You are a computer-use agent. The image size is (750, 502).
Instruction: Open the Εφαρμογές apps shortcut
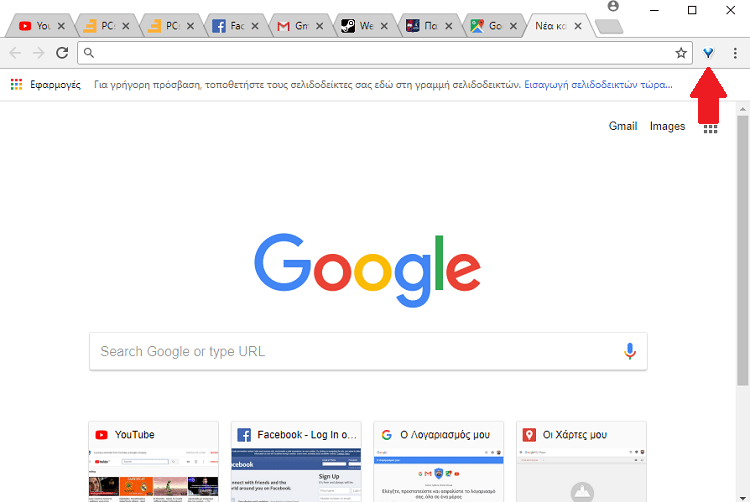46,85
